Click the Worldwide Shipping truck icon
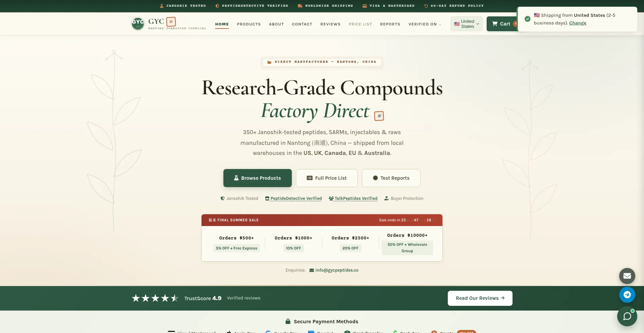644x333 pixels. (300, 6)
